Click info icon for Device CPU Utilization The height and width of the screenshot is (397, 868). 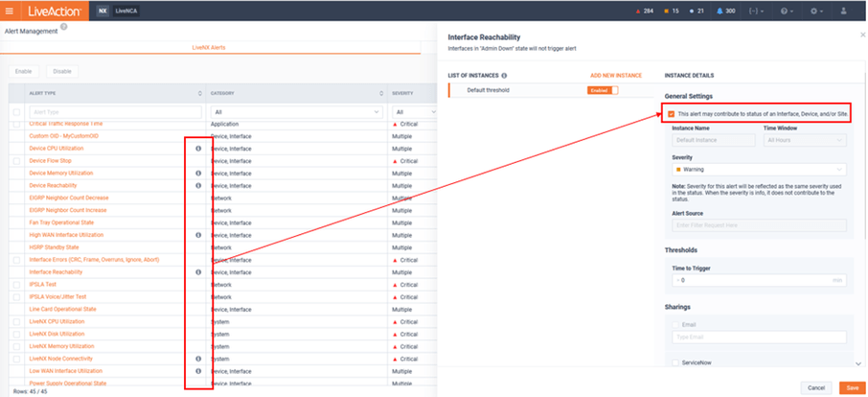click(x=198, y=149)
